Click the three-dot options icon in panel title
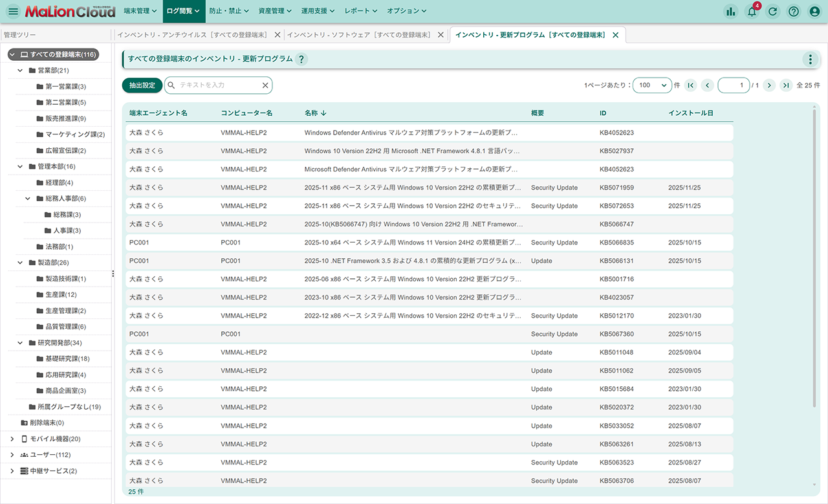This screenshot has height=504, width=828. pyautogui.click(x=810, y=60)
